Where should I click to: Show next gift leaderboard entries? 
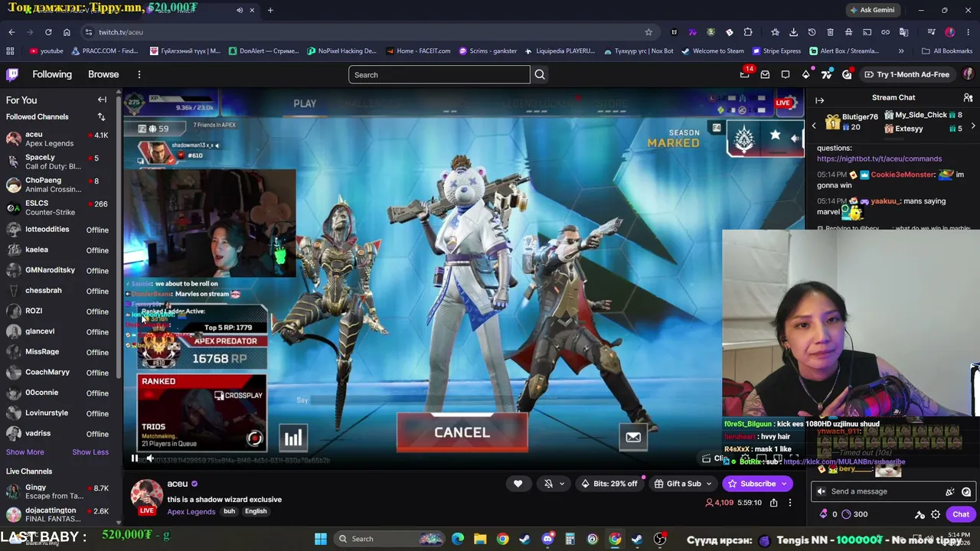point(973,125)
